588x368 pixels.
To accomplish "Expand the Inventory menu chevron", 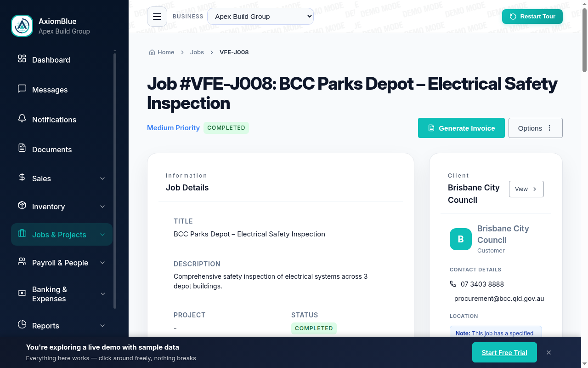I will 102,207.
